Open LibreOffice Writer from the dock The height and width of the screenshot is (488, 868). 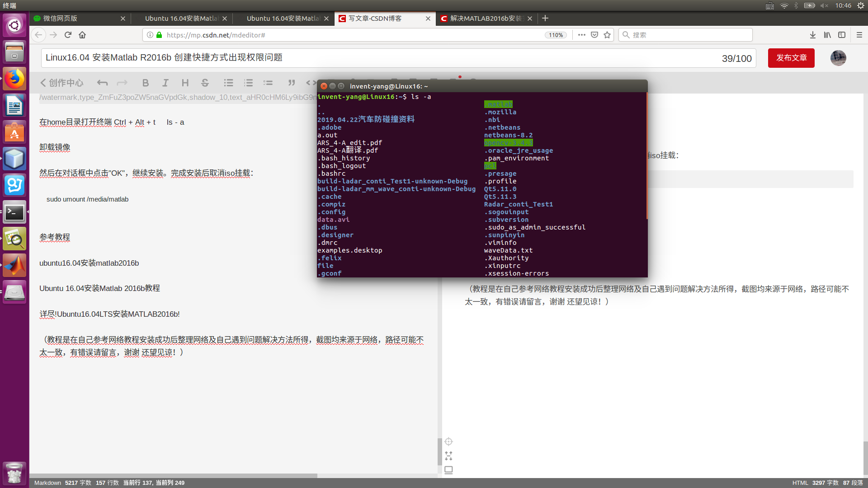tap(14, 106)
